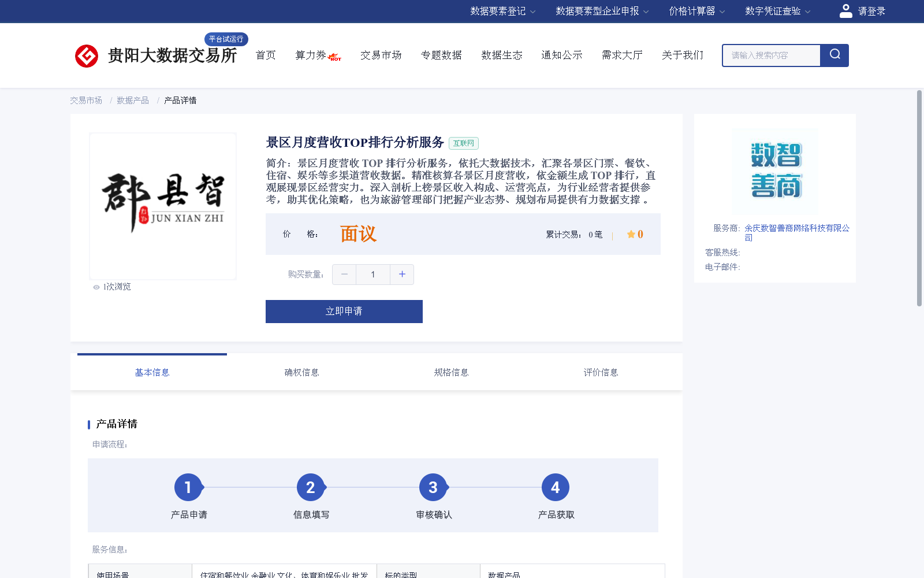The height and width of the screenshot is (578, 924).
Task: Click the product title 景区月度营收TOP排行分析服务
Action: pyautogui.click(x=355, y=142)
